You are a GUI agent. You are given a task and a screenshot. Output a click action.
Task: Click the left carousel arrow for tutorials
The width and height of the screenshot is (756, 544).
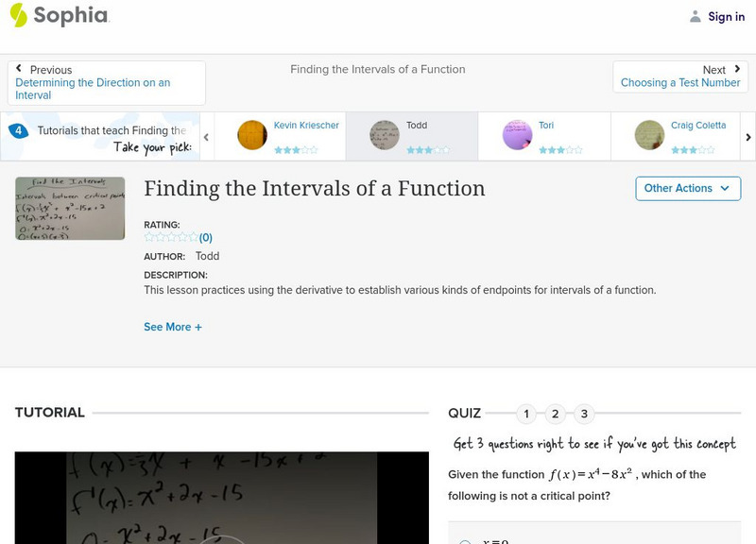(208, 135)
